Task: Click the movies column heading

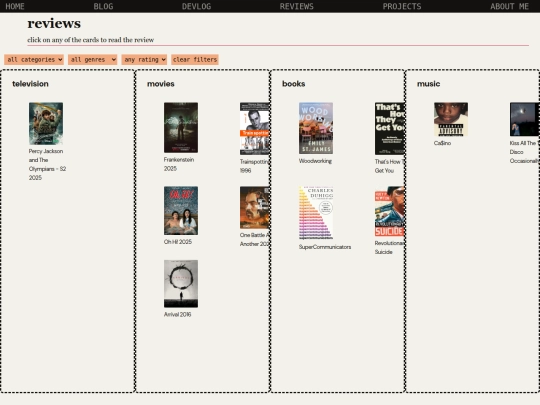Action: click(x=160, y=84)
